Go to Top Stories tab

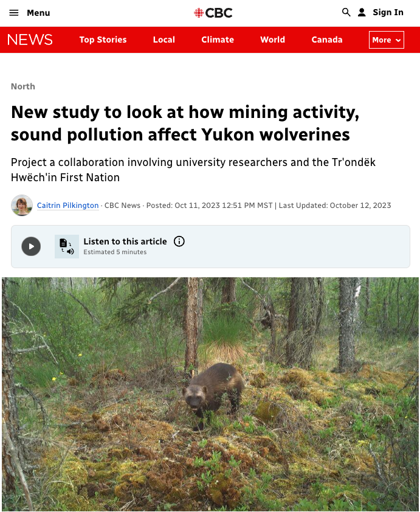pyautogui.click(x=103, y=40)
